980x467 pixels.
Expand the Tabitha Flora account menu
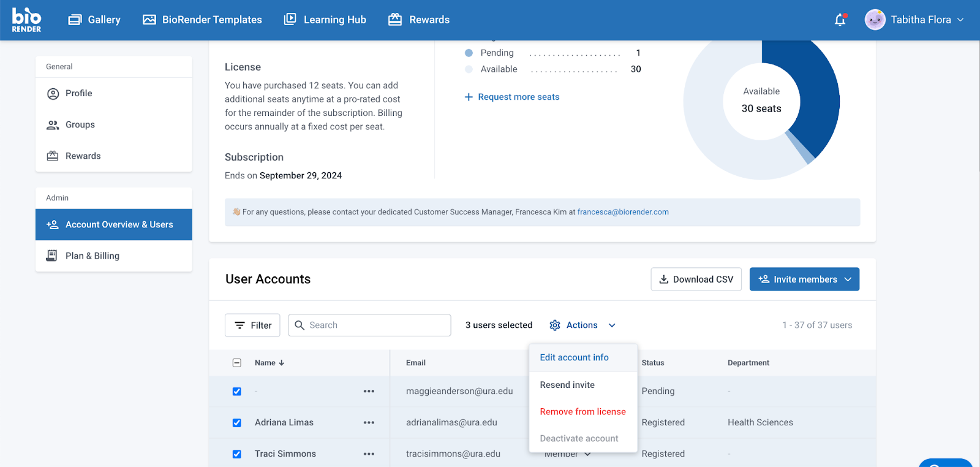tap(960, 20)
